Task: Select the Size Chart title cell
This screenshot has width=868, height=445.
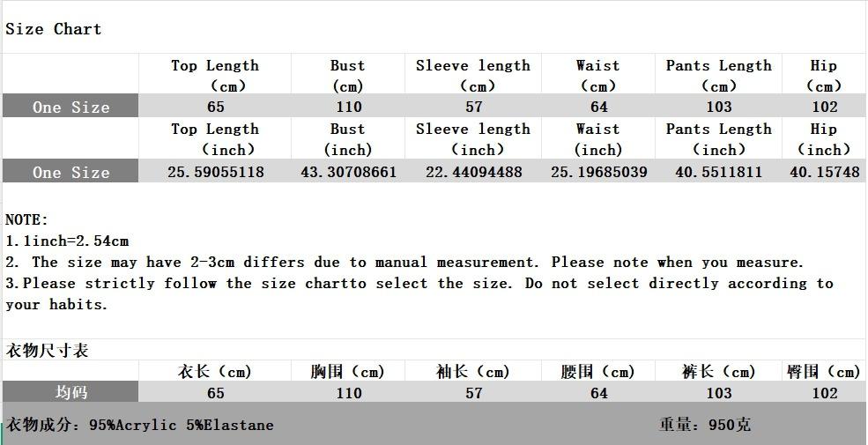Action: (x=53, y=29)
